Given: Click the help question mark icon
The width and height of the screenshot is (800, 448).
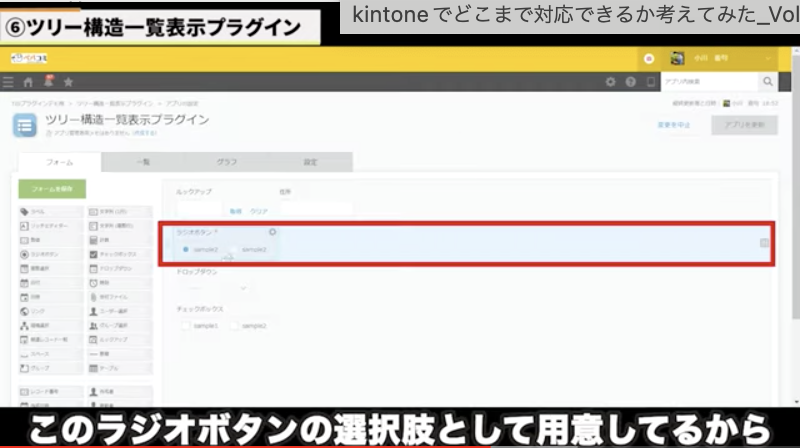Looking at the screenshot, I should click(x=630, y=82).
